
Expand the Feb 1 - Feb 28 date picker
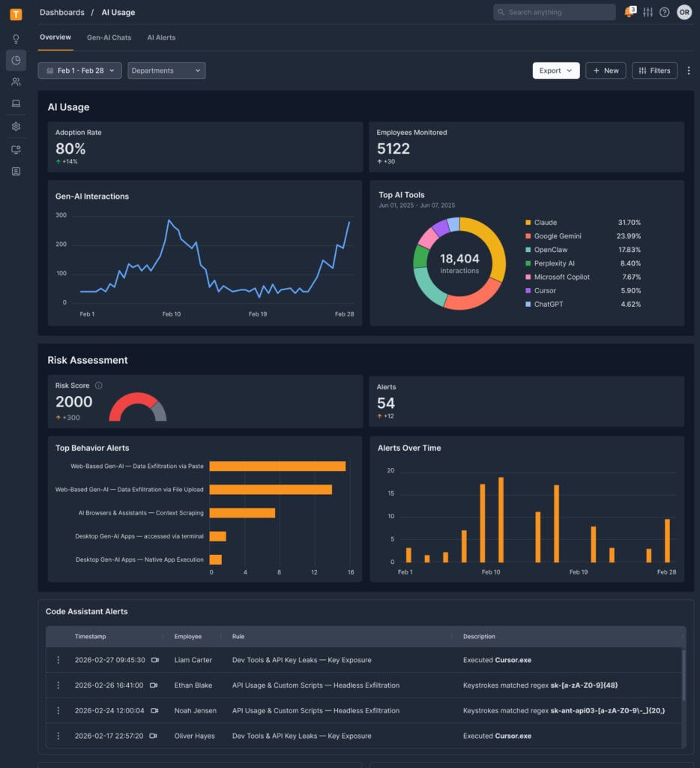[79, 70]
